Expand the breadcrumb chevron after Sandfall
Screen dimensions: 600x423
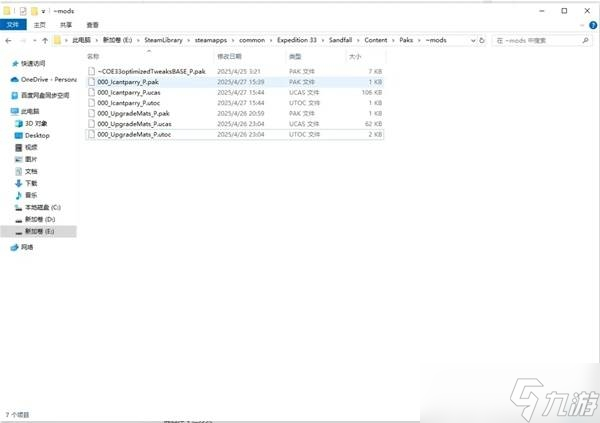pos(358,40)
